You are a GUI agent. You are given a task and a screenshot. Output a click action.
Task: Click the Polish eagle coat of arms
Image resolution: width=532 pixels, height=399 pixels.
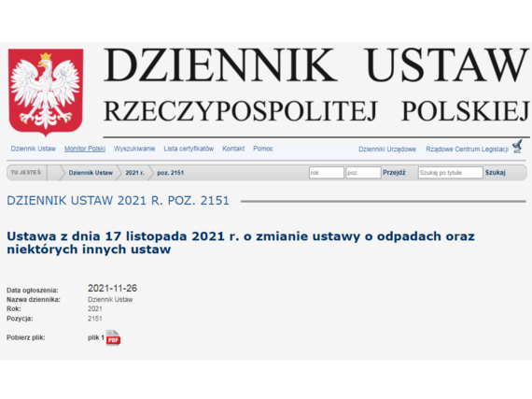click(46, 92)
